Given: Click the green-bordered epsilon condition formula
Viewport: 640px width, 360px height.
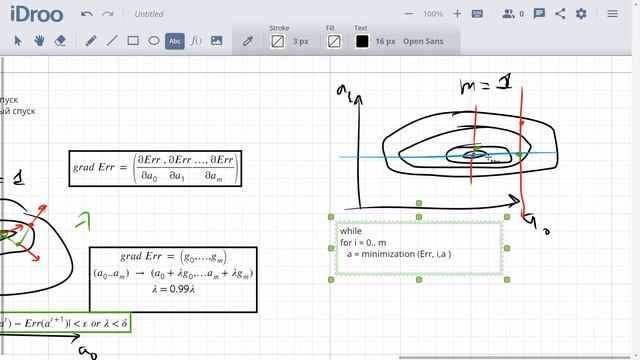Looking at the screenshot, I should point(65,323).
